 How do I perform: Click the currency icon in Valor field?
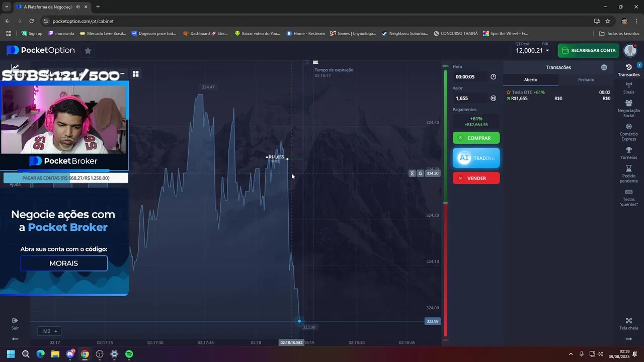pos(493,99)
